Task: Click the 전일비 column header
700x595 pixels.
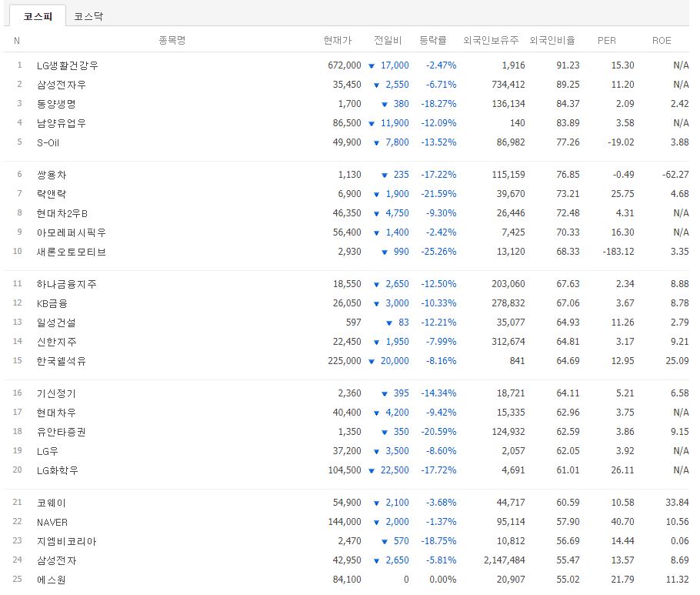Action: coord(388,41)
